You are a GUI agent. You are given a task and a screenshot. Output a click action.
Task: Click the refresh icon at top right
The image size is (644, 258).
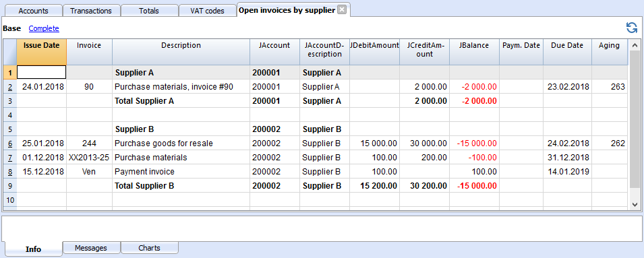click(x=631, y=28)
